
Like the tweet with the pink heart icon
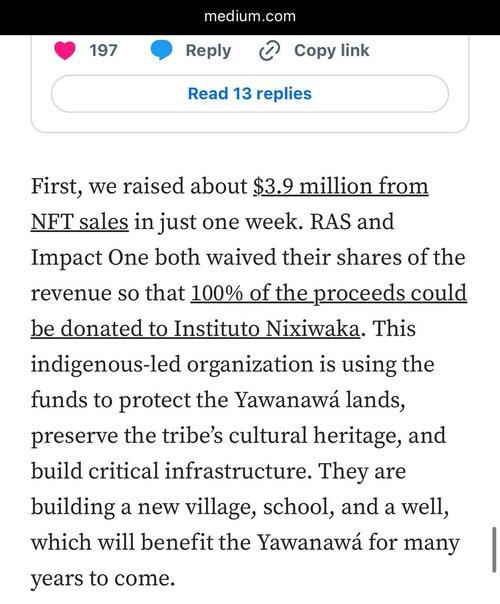[65, 50]
